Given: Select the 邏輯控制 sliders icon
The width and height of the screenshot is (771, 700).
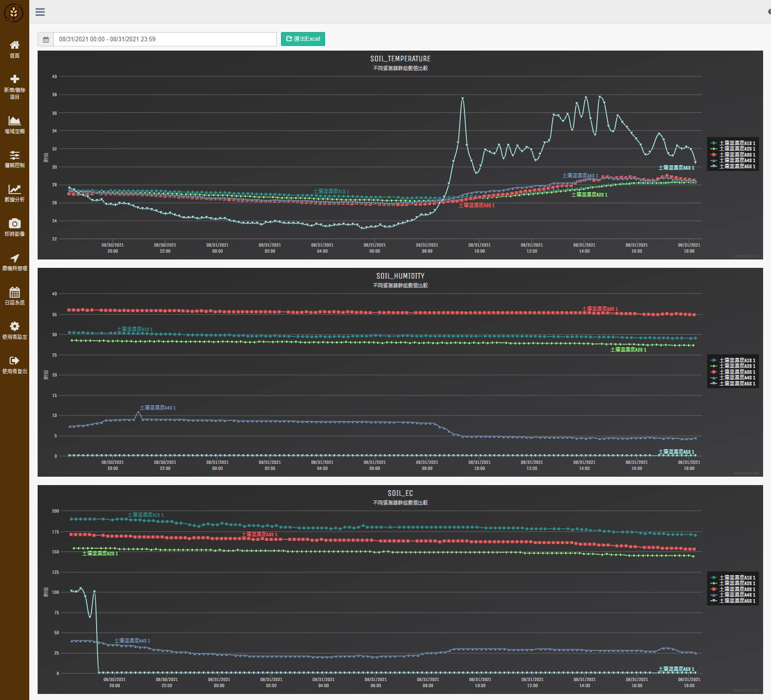Looking at the screenshot, I should click(14, 155).
